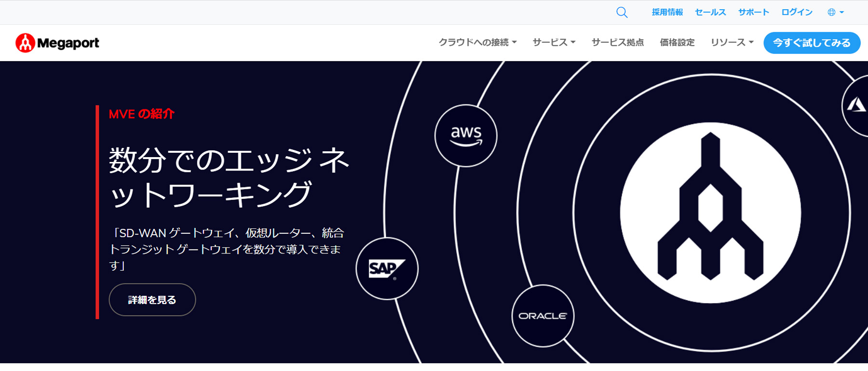Click the 詳細を見る button
This screenshot has width=868, height=371.
click(x=152, y=300)
